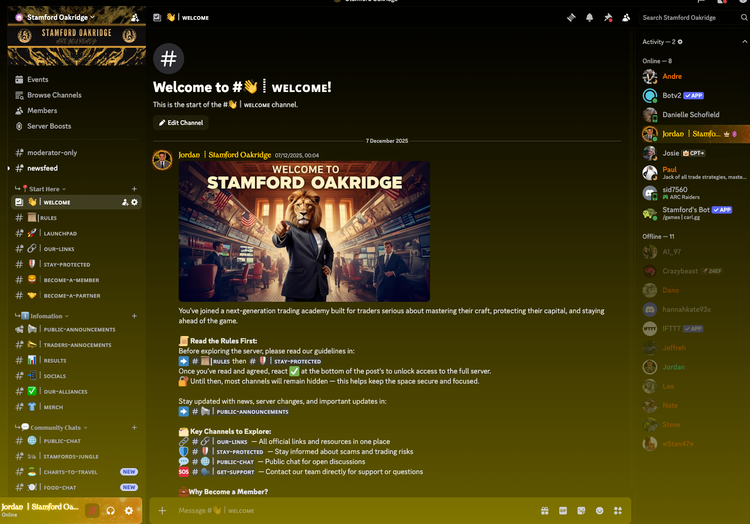
Task: Open user settings gear icon
Action: coord(128,510)
